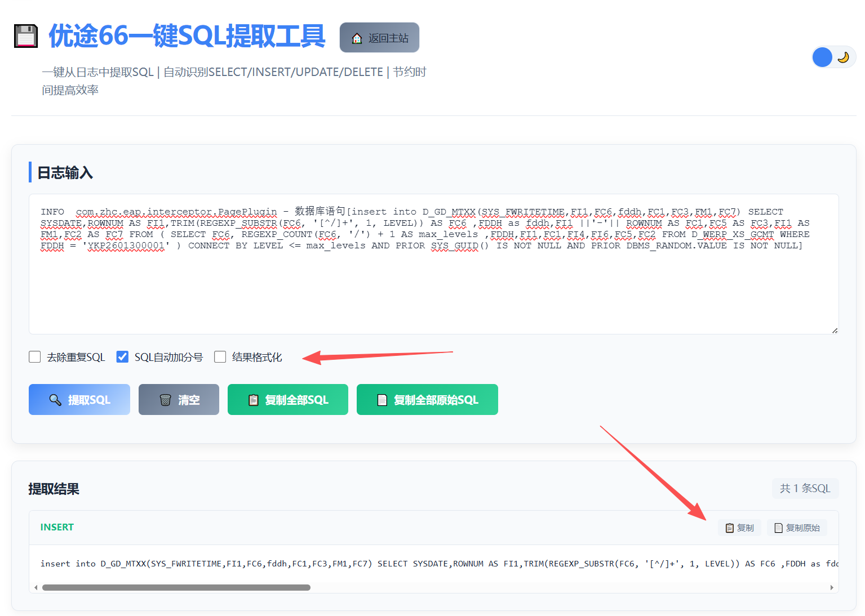
Task: Enable the 结果格式化 checkbox
Action: pyautogui.click(x=220, y=357)
